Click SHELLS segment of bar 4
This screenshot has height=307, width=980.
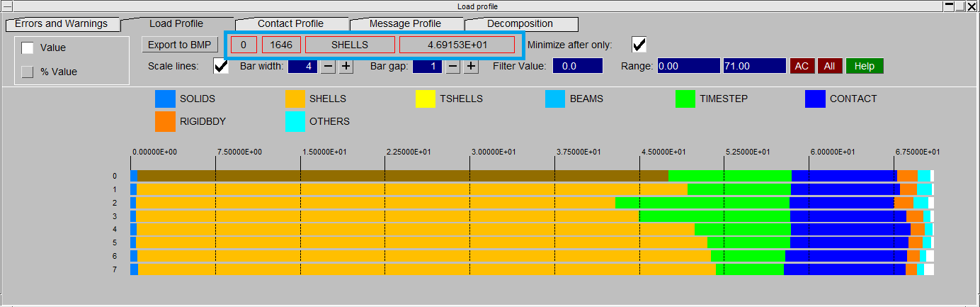tap(416, 230)
